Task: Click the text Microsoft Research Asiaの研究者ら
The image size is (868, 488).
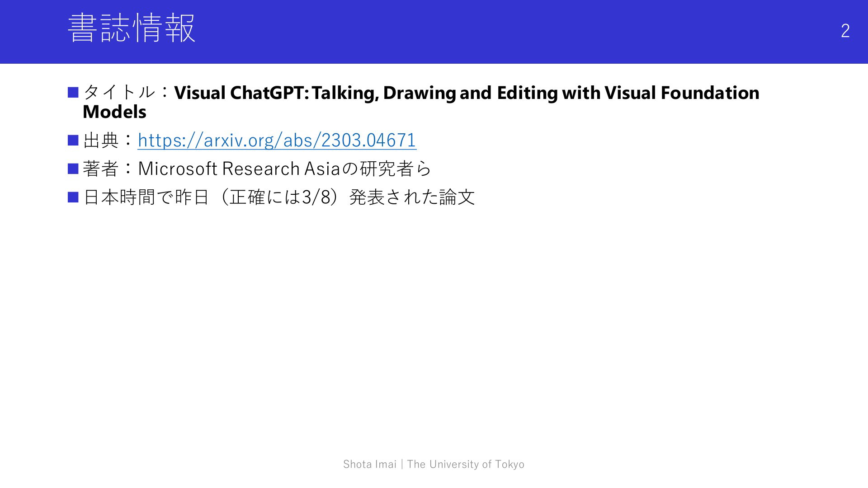Action: click(285, 169)
